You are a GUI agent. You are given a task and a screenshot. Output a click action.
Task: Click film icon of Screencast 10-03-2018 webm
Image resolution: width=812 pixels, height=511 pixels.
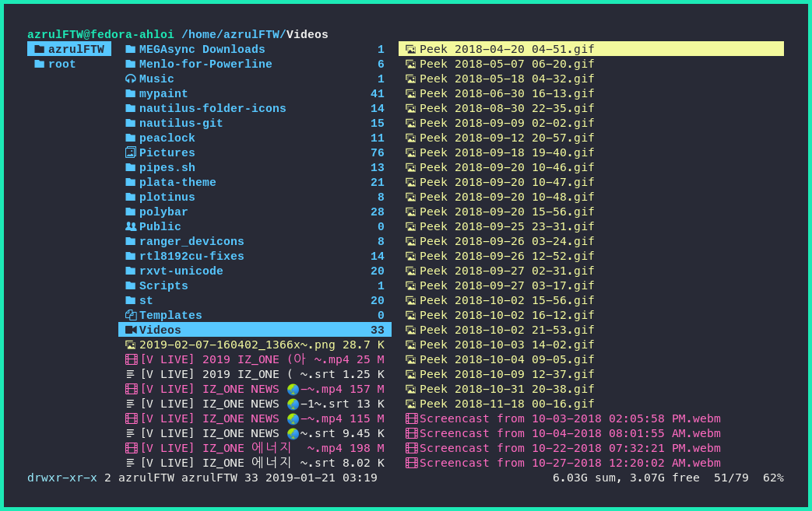point(411,418)
